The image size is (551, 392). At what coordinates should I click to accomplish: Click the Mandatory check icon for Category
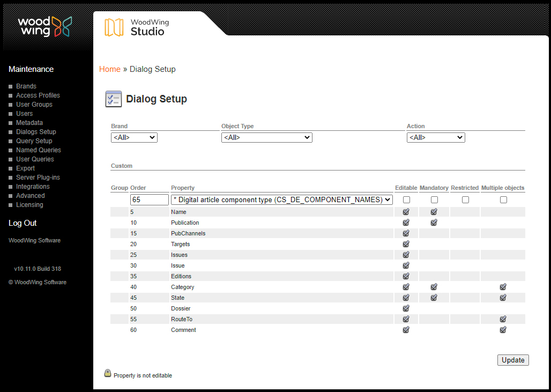[434, 286]
